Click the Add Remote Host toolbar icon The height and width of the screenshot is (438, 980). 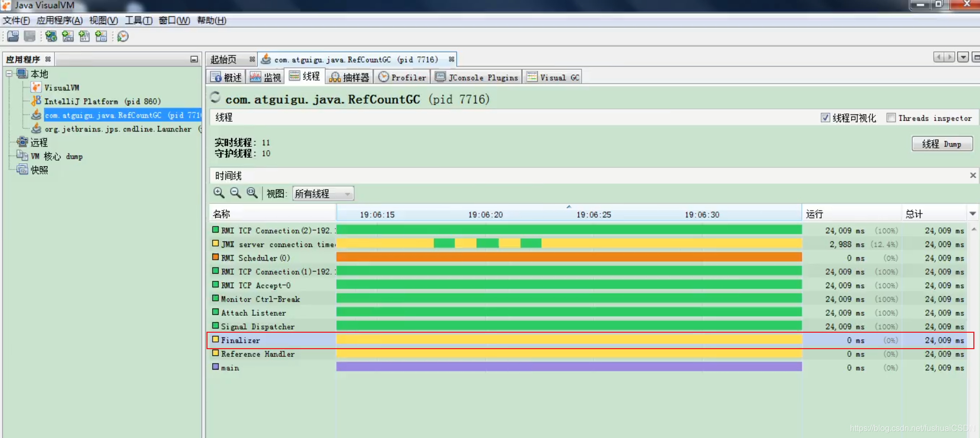[51, 36]
